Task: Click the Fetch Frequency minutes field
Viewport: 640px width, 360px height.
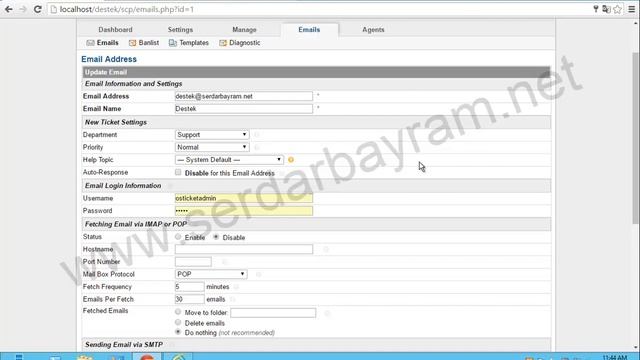Action: tap(189, 287)
